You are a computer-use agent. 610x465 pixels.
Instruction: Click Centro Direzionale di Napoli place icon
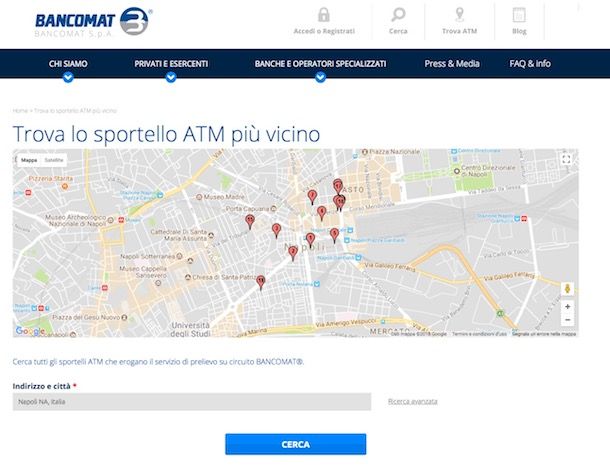457,171
